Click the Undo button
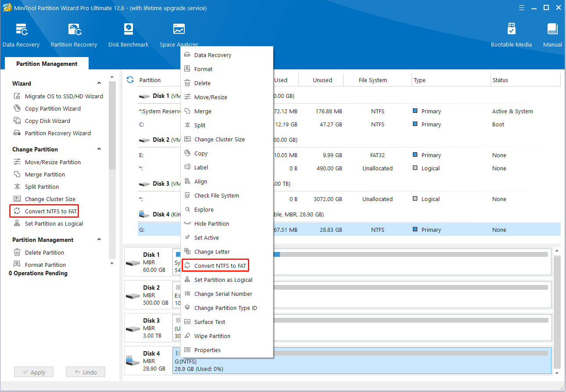This screenshot has width=566, height=392. tap(86, 372)
